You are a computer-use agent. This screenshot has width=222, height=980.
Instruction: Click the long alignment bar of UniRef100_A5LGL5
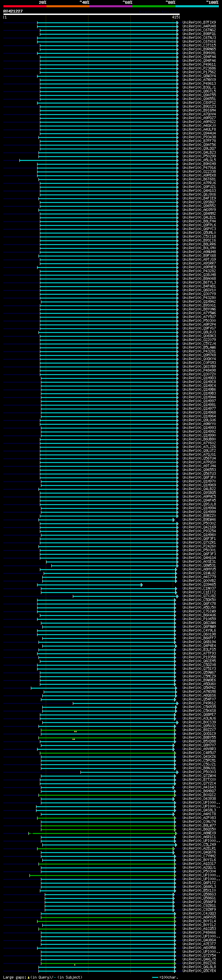click(99, 160)
